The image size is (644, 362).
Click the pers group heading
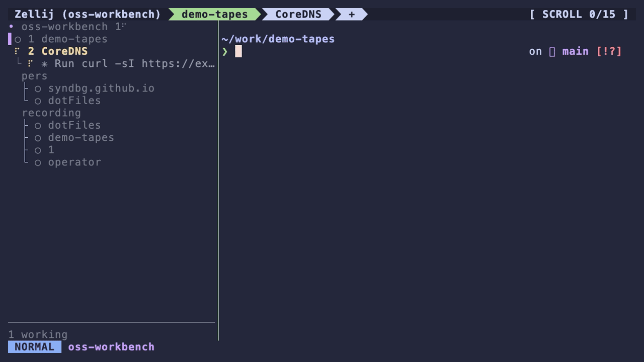(34, 76)
